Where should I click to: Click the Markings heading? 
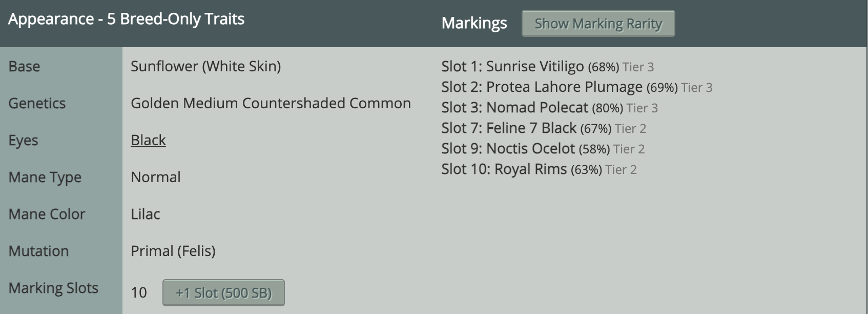tap(474, 23)
